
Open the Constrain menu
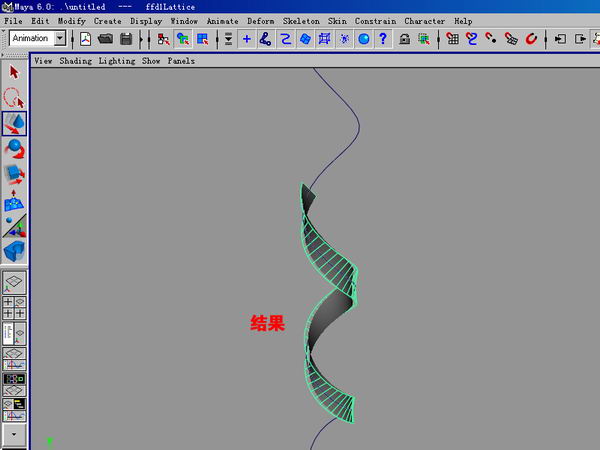coord(375,21)
